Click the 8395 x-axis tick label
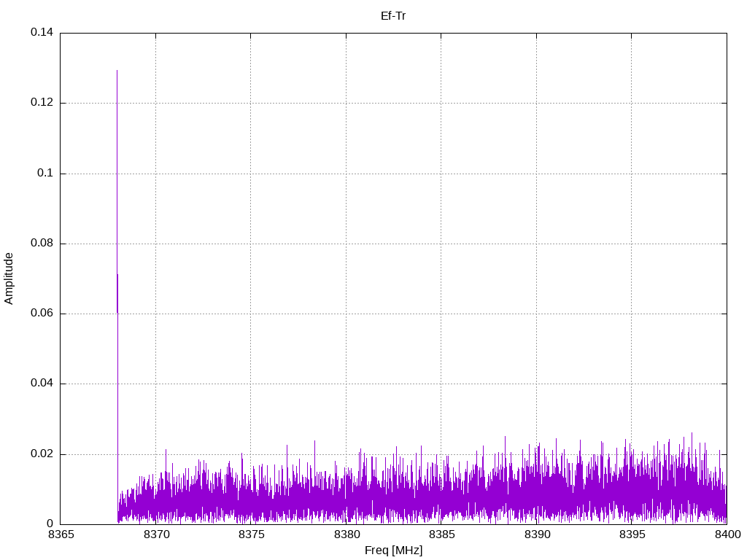This screenshot has width=747, height=560. coord(632,536)
